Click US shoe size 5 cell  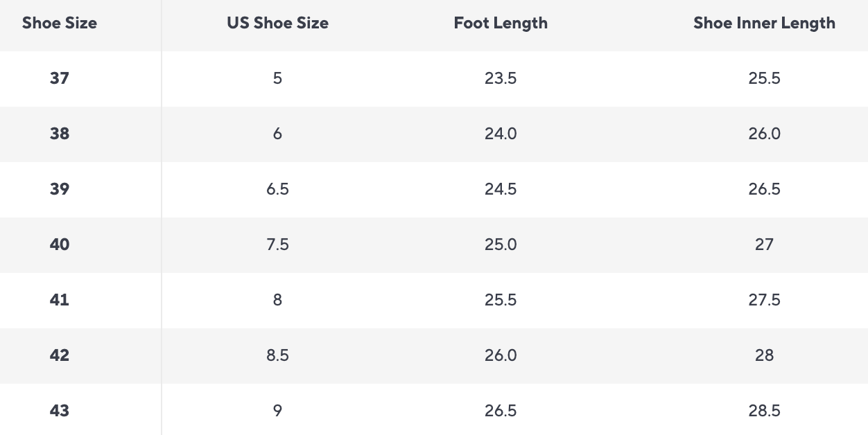(x=277, y=78)
